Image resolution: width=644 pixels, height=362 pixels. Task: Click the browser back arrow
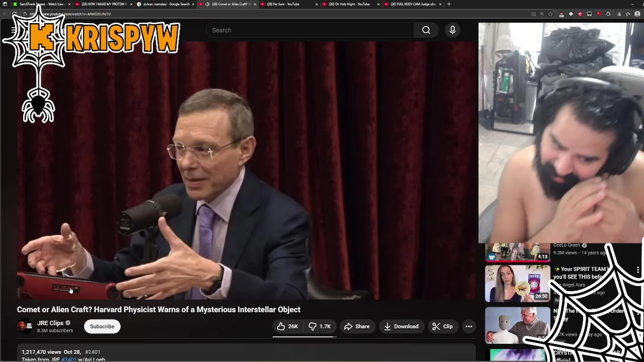point(6,14)
